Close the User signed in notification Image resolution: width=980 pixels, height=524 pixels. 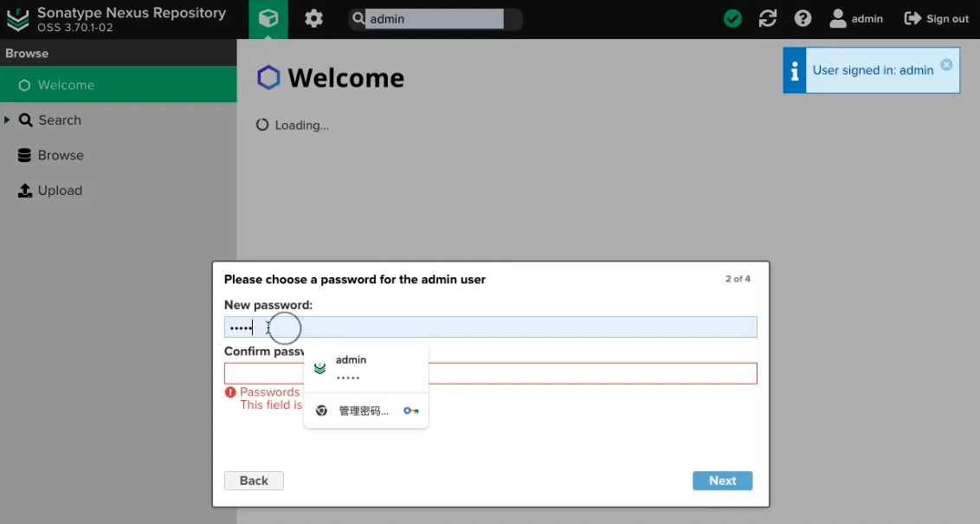pos(946,65)
